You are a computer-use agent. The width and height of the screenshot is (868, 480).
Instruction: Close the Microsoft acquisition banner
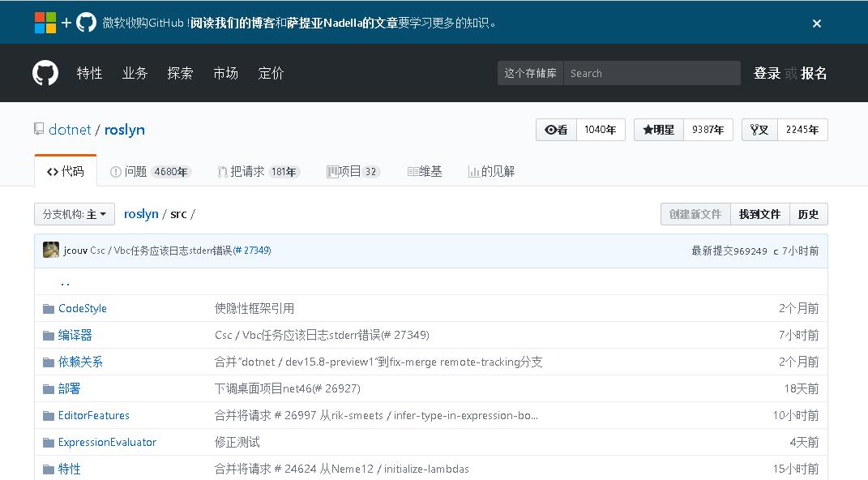coord(816,24)
